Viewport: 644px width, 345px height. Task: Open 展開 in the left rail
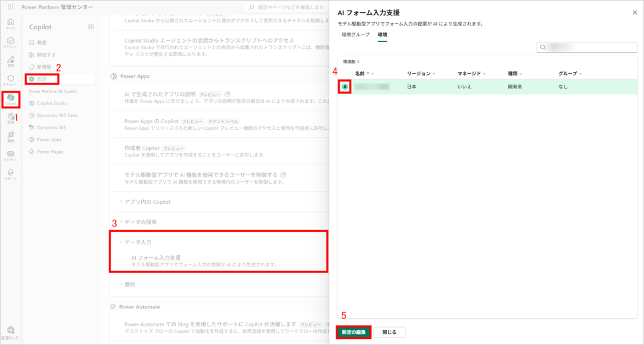(x=11, y=137)
